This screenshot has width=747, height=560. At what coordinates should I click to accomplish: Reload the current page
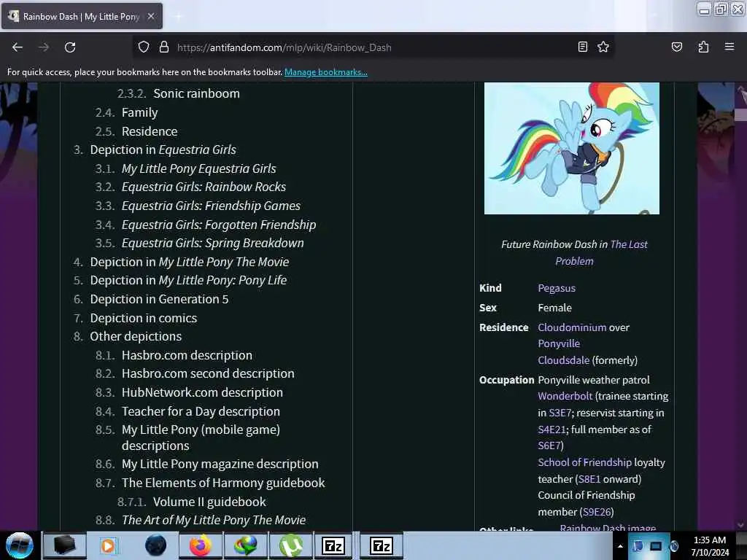click(x=70, y=47)
